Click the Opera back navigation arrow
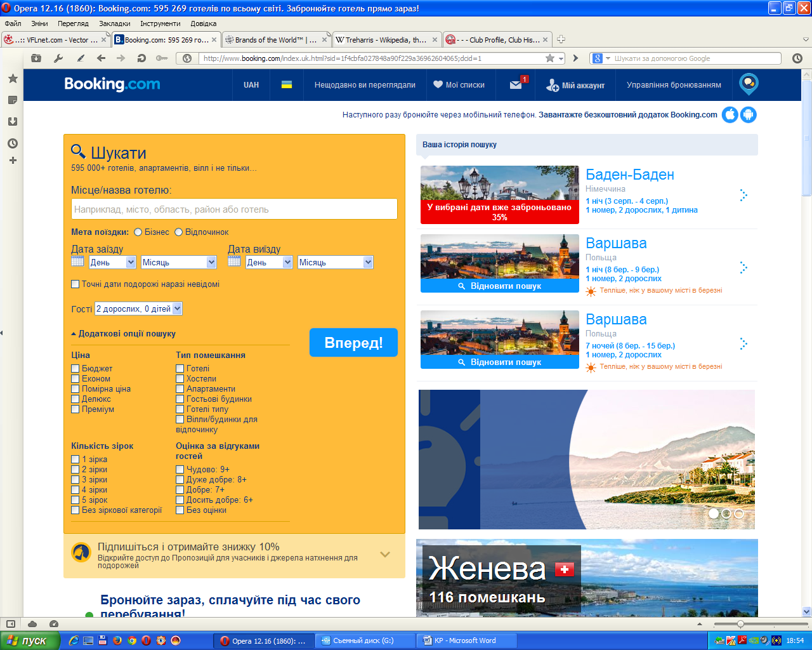The image size is (812, 650). [x=101, y=58]
